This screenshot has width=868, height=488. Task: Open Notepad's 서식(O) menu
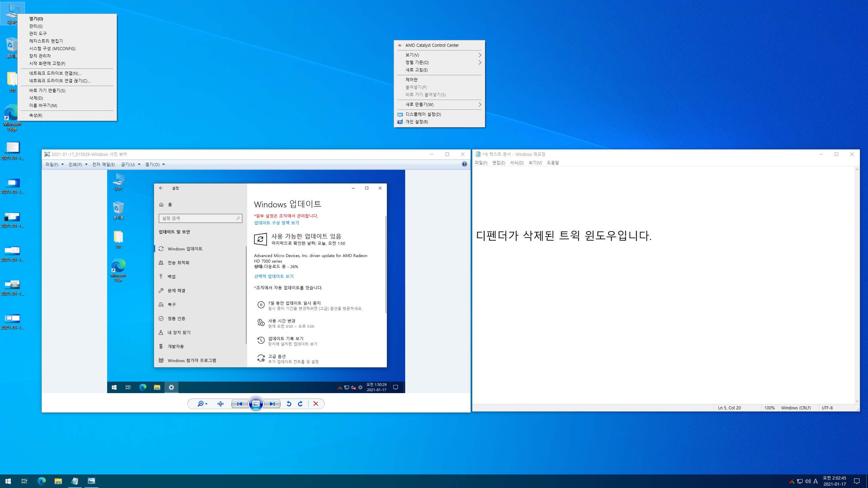(x=516, y=163)
